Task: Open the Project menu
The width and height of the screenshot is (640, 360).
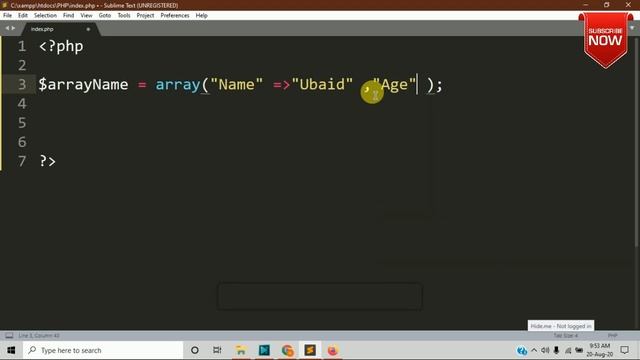Action: 145,16
